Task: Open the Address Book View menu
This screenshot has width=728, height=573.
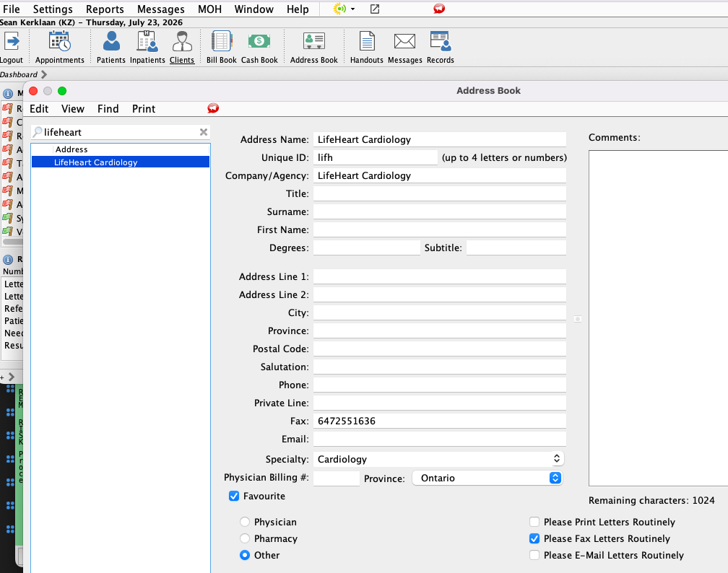Action: tap(73, 108)
